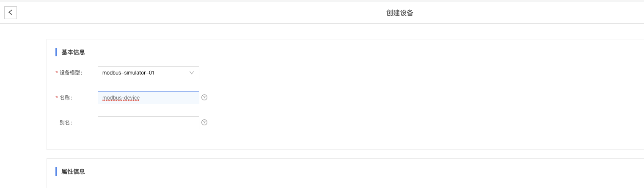Click the 基本信息 section heading

coord(73,52)
